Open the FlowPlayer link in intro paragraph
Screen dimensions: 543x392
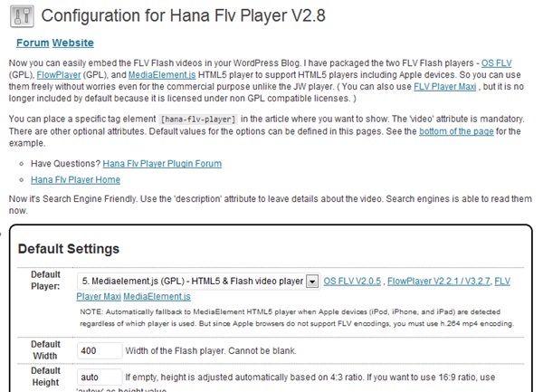(59, 75)
